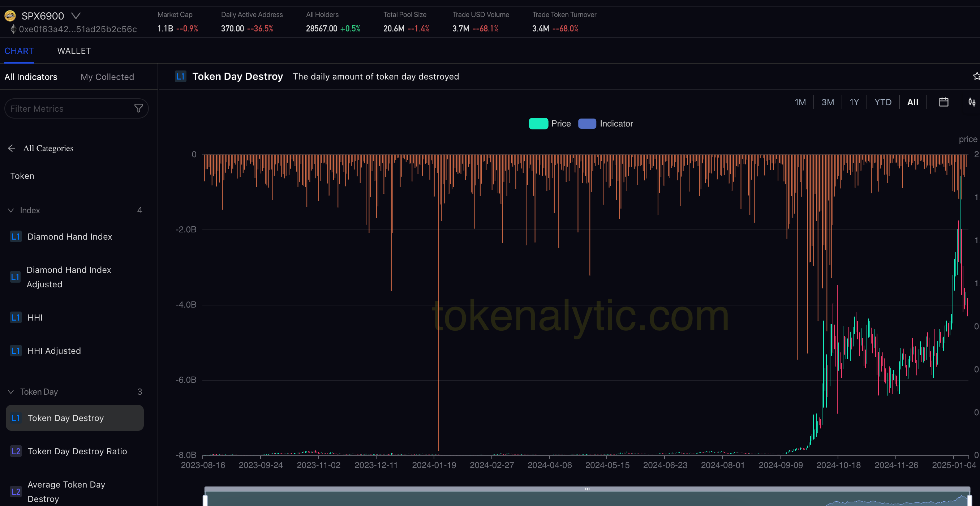Toggle the Price legend series
Viewport: 980px width, 506px height.
(x=550, y=124)
